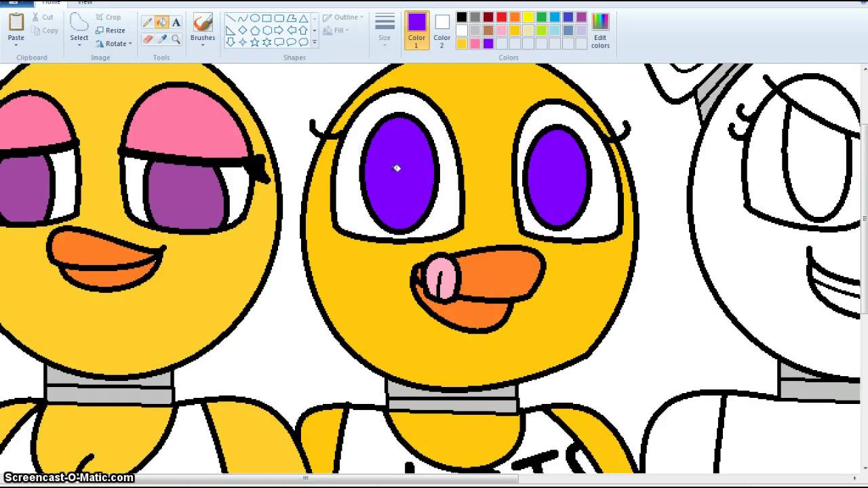
Task: Open the Edit colors dialog
Action: pos(600,30)
